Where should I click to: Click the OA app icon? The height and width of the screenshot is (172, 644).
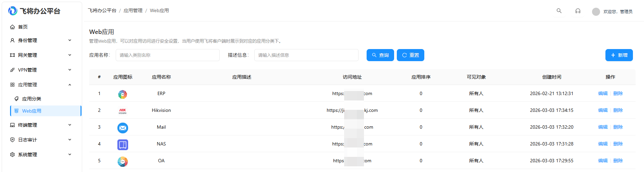(x=123, y=162)
